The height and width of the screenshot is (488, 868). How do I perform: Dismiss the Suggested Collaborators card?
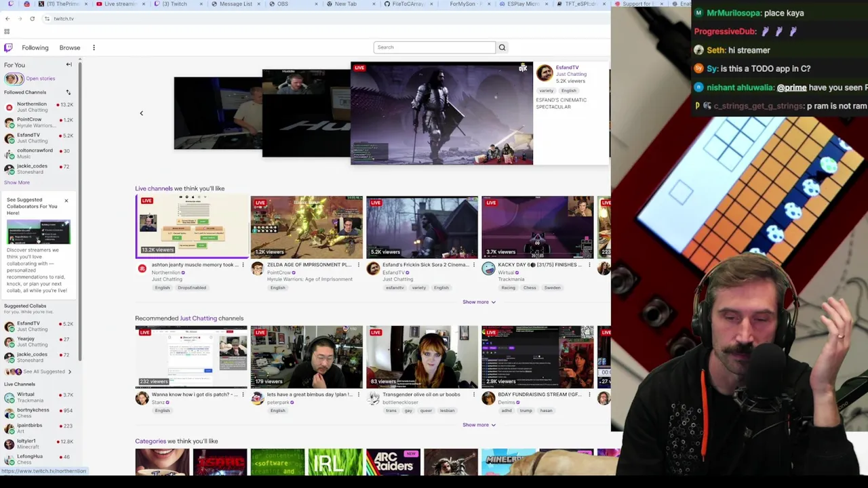click(x=66, y=201)
